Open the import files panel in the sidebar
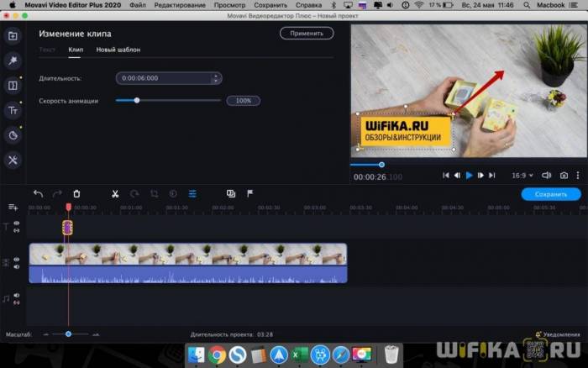This screenshot has width=588, height=368. [x=13, y=36]
